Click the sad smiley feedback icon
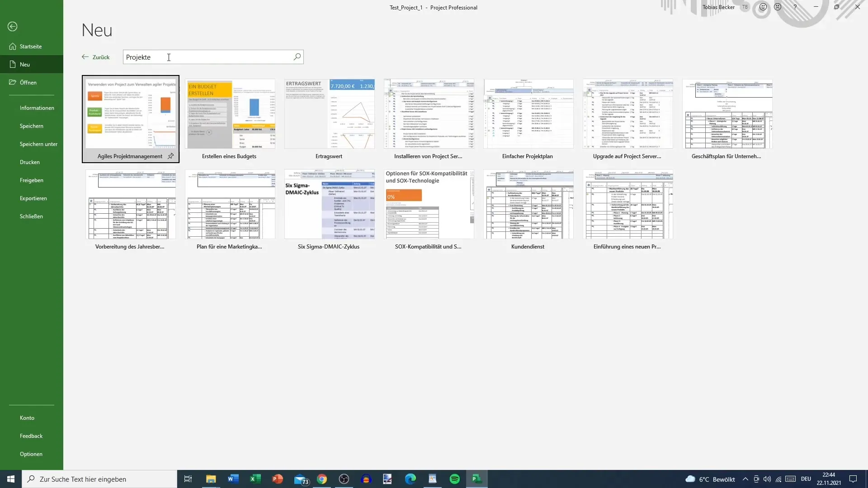This screenshot has height=488, width=868. tap(778, 7)
